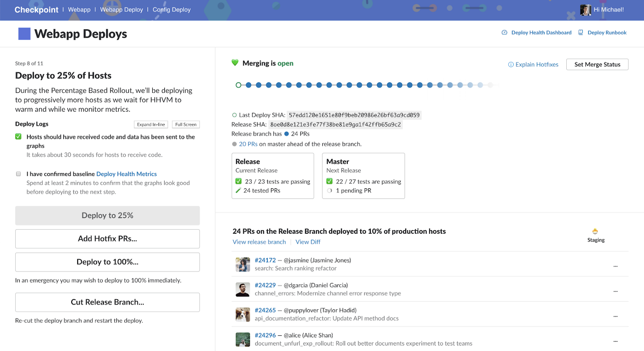Click the green heart merging status icon

[235, 63]
